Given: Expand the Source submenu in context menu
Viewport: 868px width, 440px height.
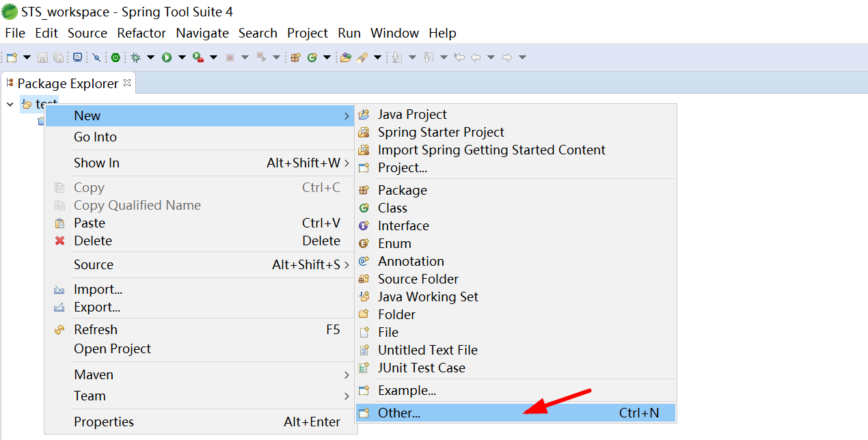Looking at the screenshot, I should pos(199,264).
